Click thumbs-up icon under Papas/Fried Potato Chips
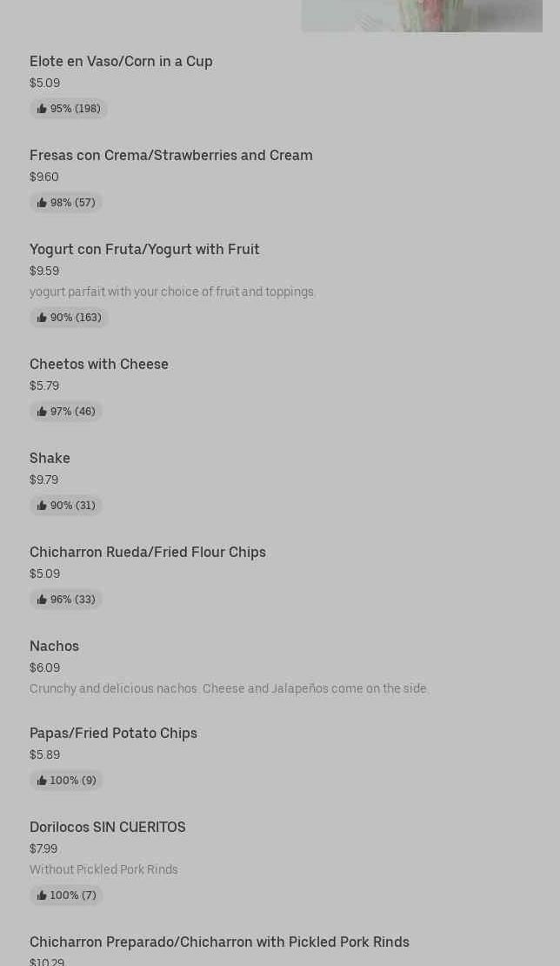Image resolution: width=560 pixels, height=966 pixels. click(x=42, y=781)
